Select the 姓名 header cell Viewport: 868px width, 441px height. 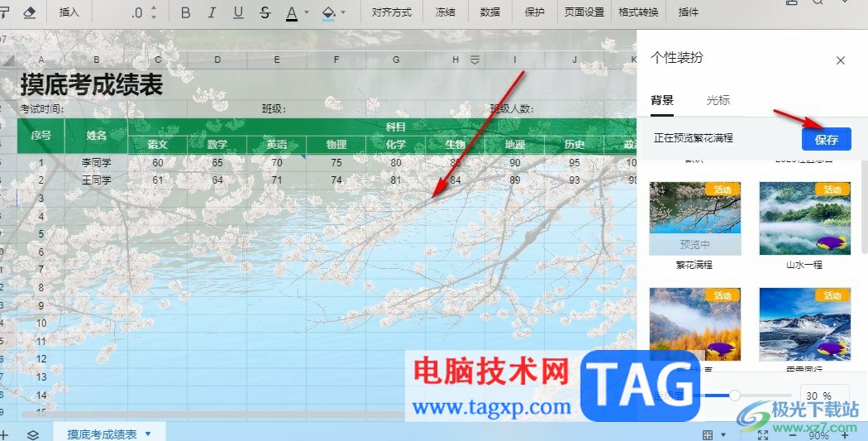tap(97, 135)
